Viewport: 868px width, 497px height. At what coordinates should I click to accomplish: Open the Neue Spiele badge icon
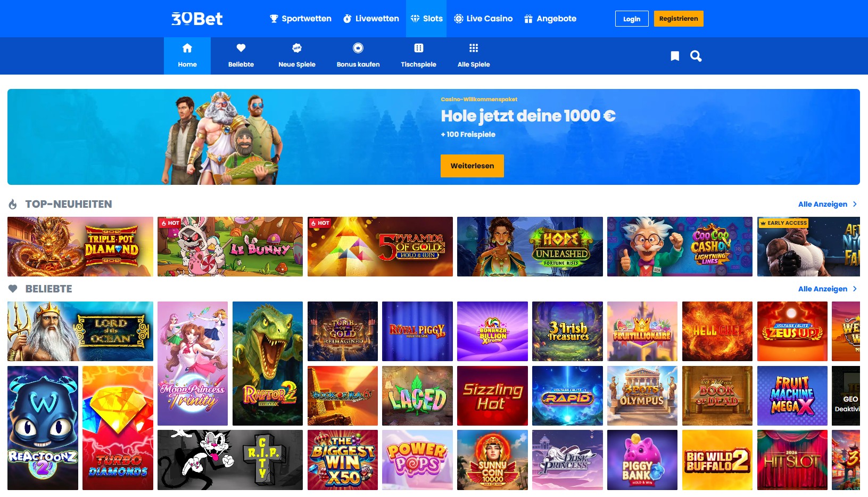tap(297, 48)
